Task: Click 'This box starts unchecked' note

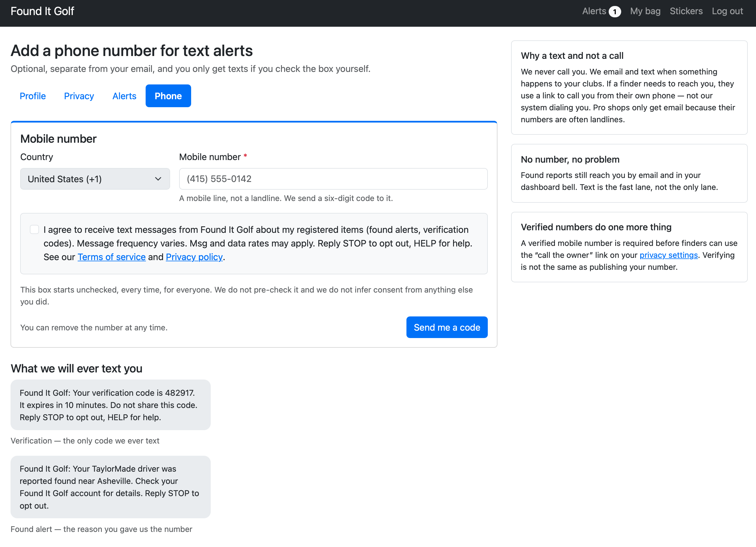Action: pos(247,295)
